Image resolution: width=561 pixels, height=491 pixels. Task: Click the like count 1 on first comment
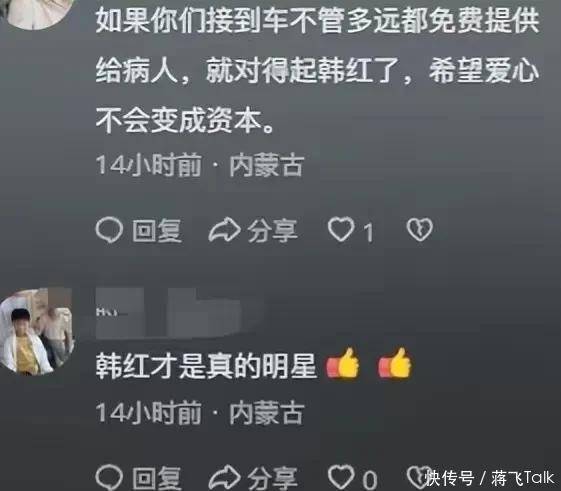coord(368,232)
